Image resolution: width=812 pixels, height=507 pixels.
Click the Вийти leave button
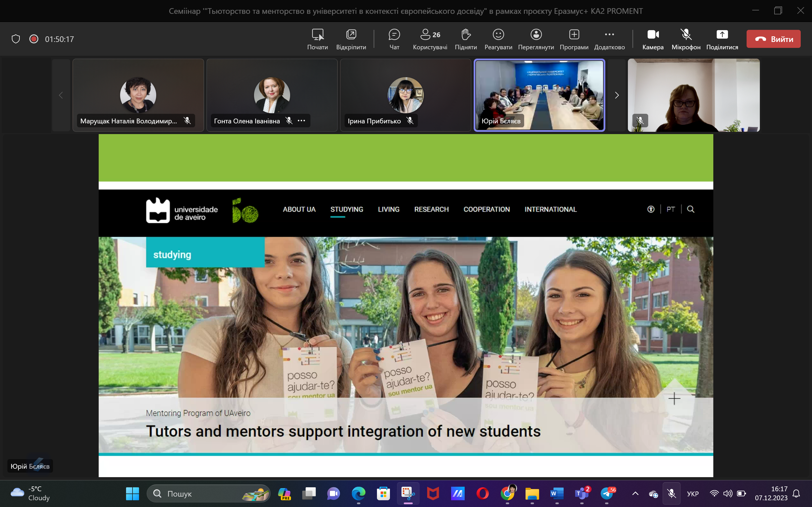pos(773,39)
